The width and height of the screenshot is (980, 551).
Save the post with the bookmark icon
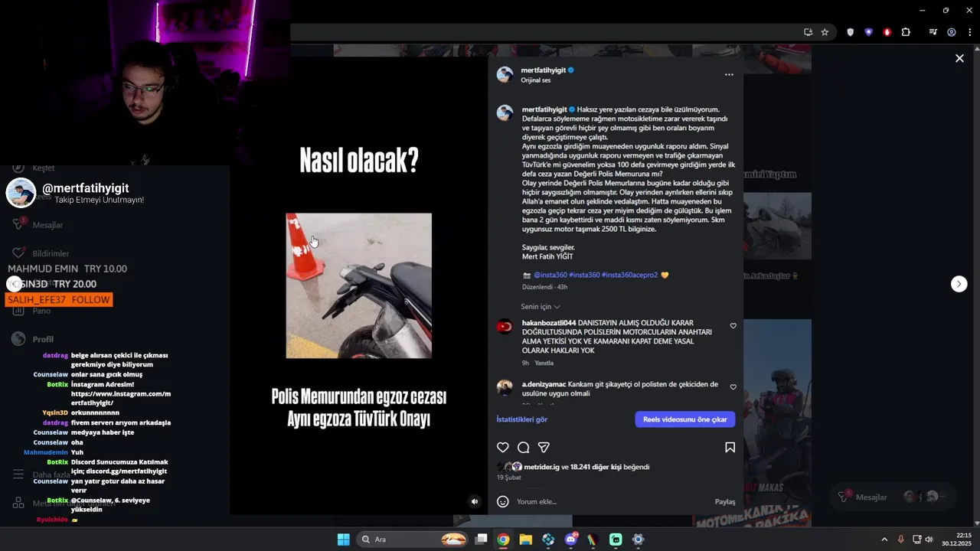pyautogui.click(x=730, y=447)
